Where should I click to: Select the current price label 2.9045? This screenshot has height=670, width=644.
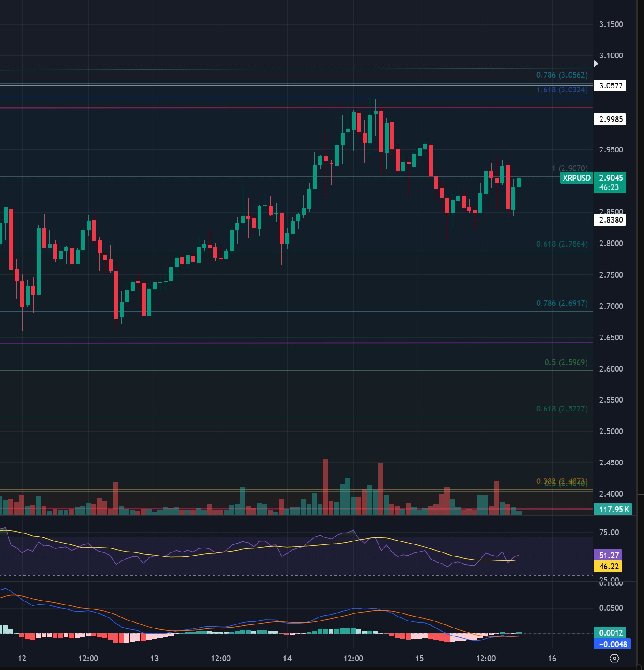pyautogui.click(x=611, y=178)
